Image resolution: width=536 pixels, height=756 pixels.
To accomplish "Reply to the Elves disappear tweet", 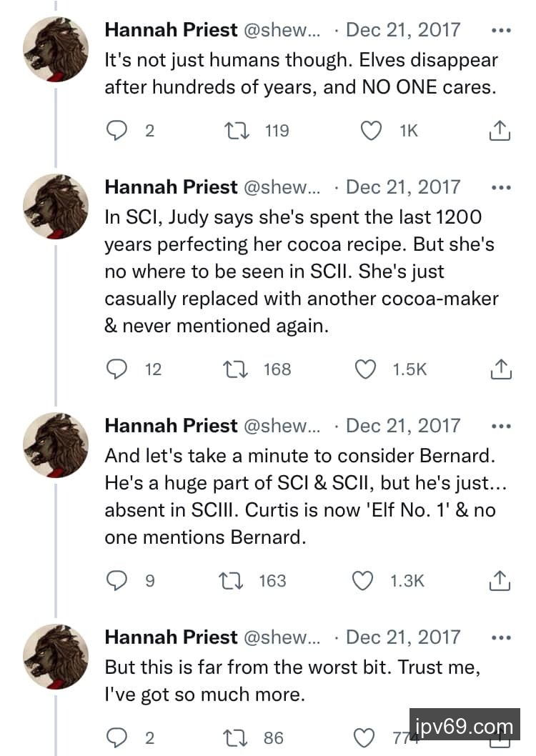I will 116,130.
